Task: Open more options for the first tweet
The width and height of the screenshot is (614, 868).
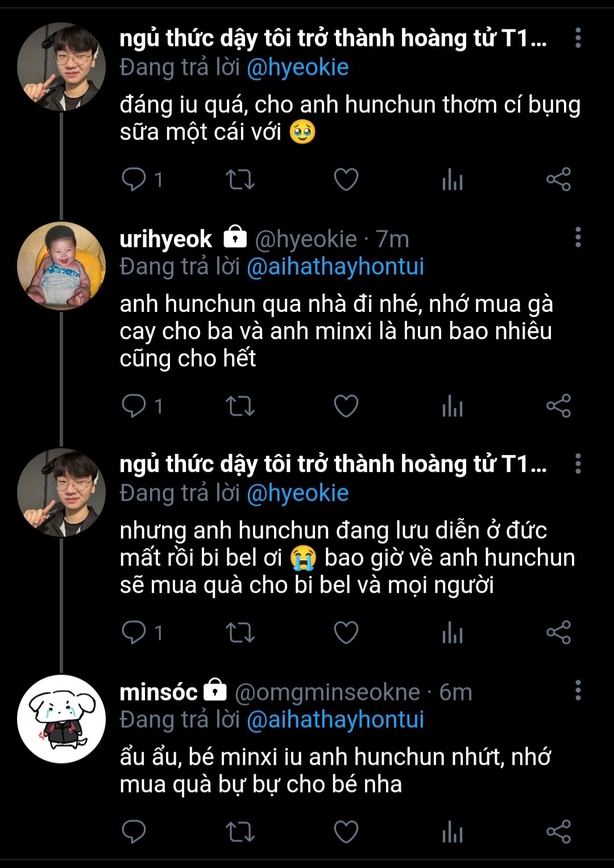Action: point(578,38)
